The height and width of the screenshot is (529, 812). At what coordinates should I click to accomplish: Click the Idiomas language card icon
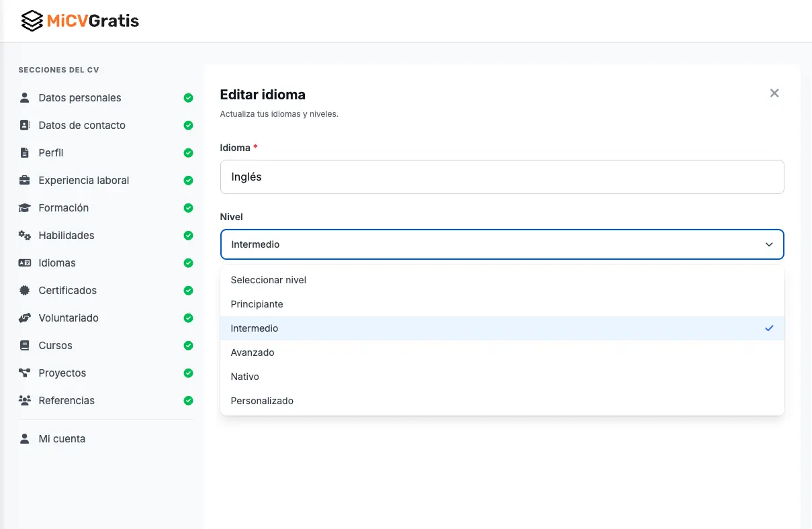click(x=25, y=263)
